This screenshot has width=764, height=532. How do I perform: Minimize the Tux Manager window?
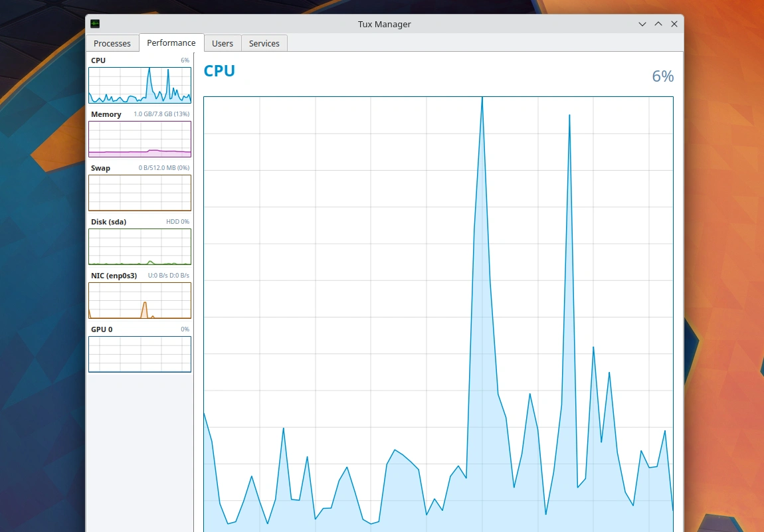coord(642,24)
